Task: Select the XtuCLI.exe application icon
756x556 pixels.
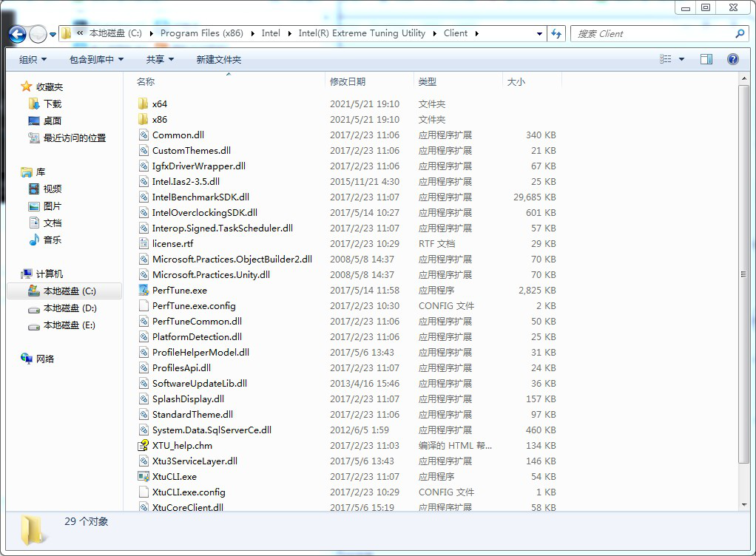Action: click(x=144, y=476)
